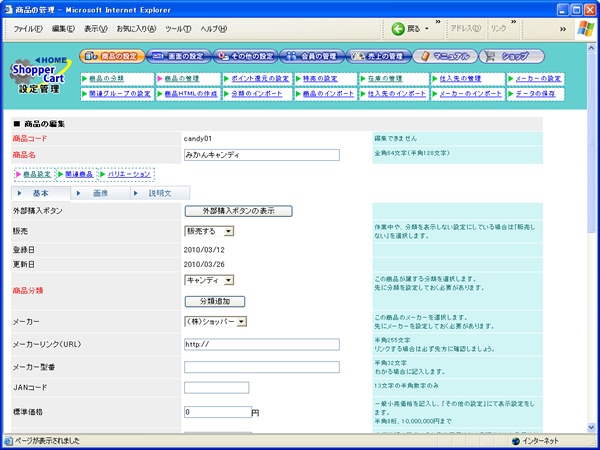Click the 外部購入ボタンの表示 button
This screenshot has width=600, height=450.
pos(238,211)
